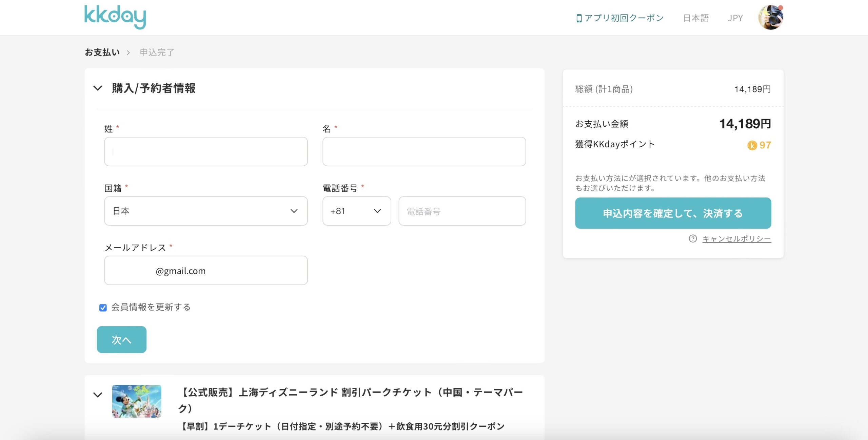
Task: Click the Shanghai Disneyland product thumbnail
Action: click(x=137, y=401)
